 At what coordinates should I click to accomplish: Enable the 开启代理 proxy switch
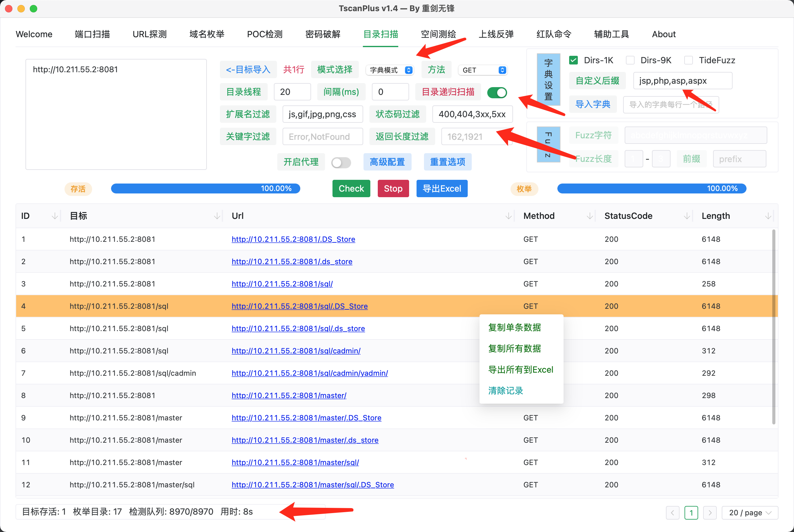coord(341,162)
